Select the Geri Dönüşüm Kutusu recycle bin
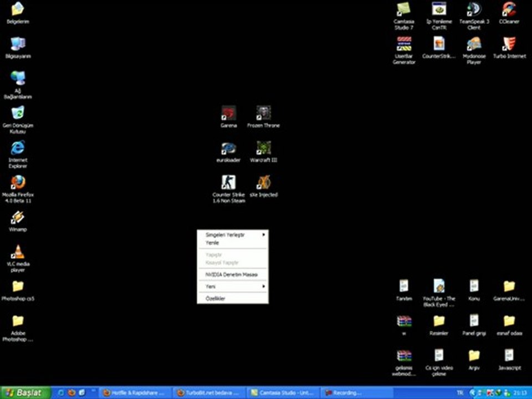532x399 pixels. [18, 120]
